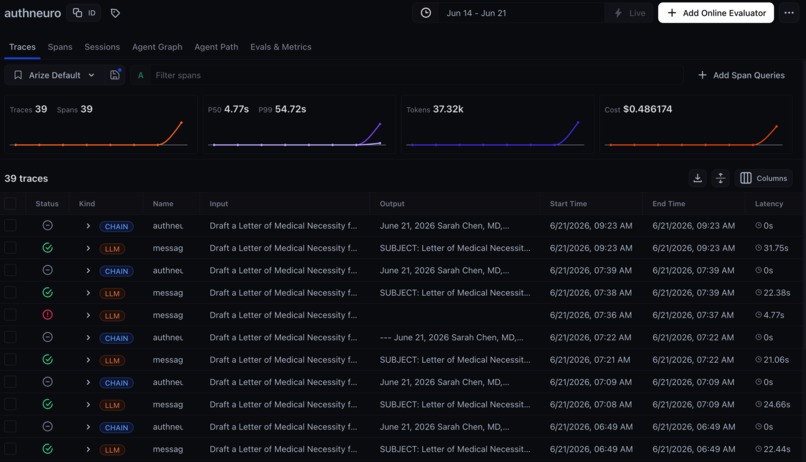Click the green success status on 24.66s row
Screen dimensions: 806x462
(x=47, y=404)
